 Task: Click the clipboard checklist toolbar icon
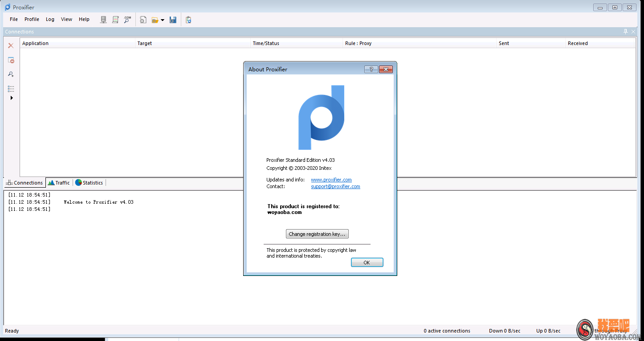point(188,20)
